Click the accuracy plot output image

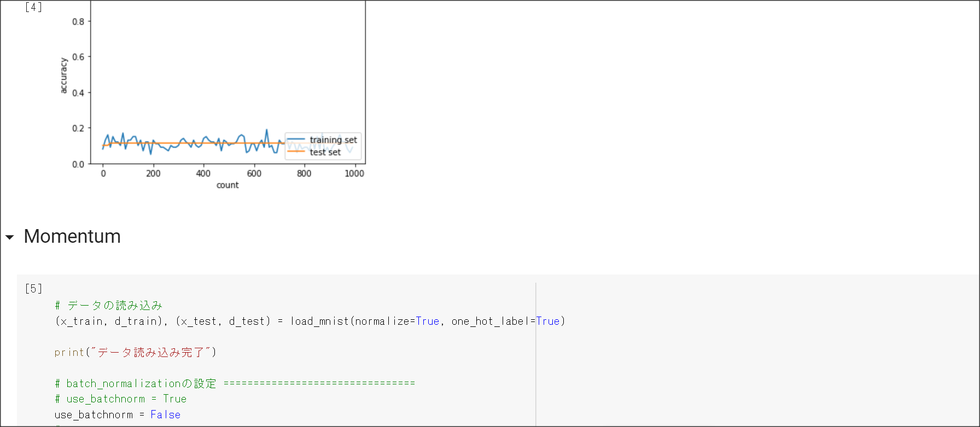(x=212, y=96)
